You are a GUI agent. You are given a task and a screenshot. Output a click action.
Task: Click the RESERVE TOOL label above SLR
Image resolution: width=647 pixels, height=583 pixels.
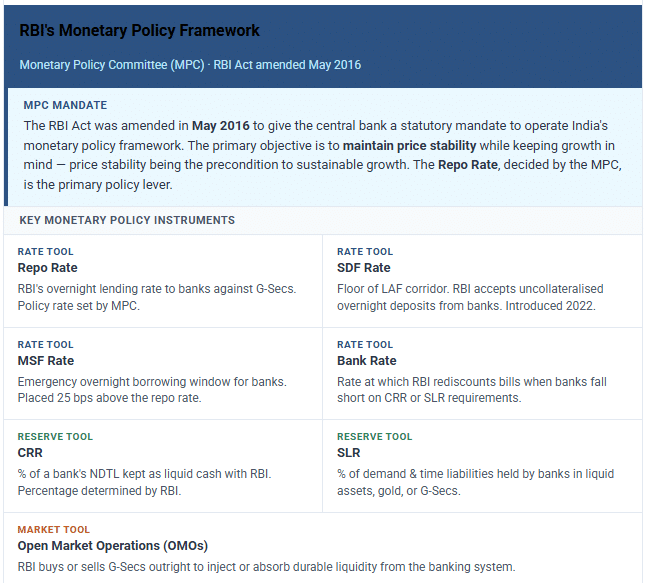point(375,437)
